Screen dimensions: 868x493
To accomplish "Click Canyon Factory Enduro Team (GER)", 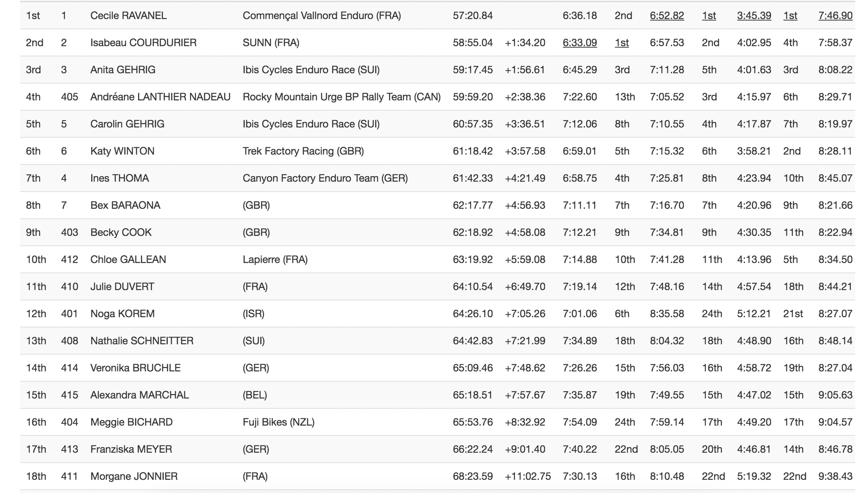I will click(x=325, y=178).
